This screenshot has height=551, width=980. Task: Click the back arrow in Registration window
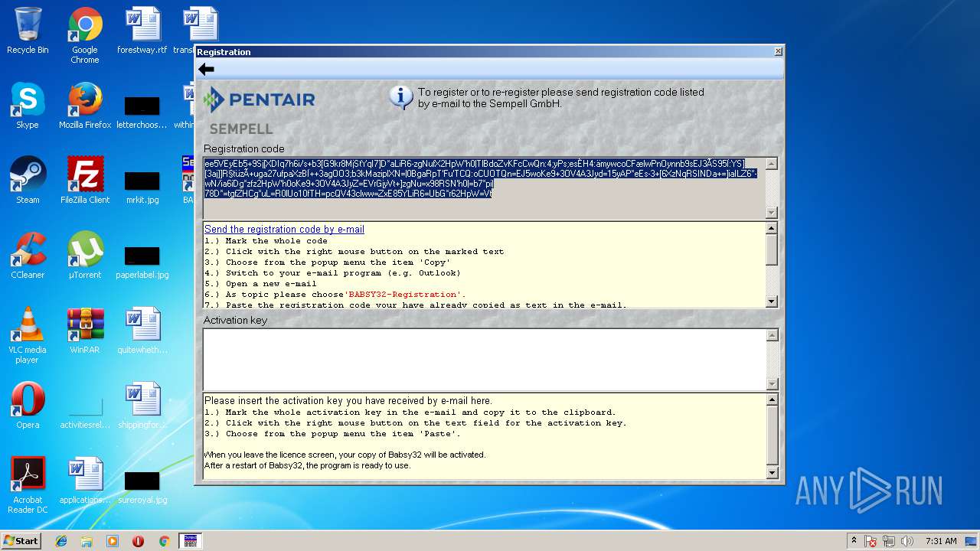206,70
